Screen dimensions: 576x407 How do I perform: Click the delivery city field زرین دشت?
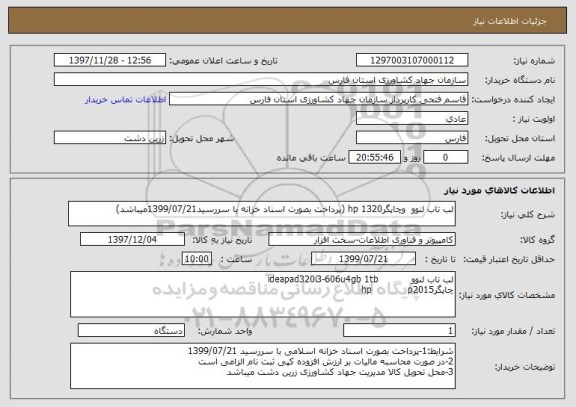[110, 138]
